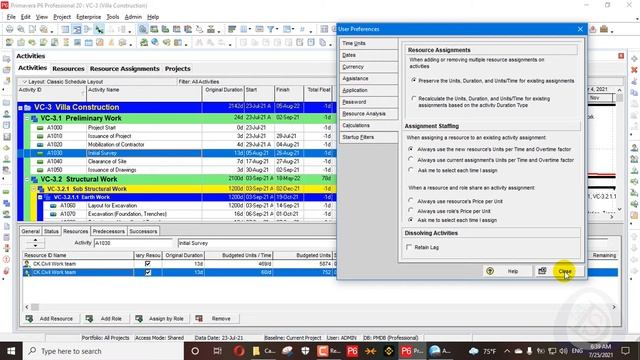Open the Enterprise menu

pyautogui.click(x=89, y=17)
